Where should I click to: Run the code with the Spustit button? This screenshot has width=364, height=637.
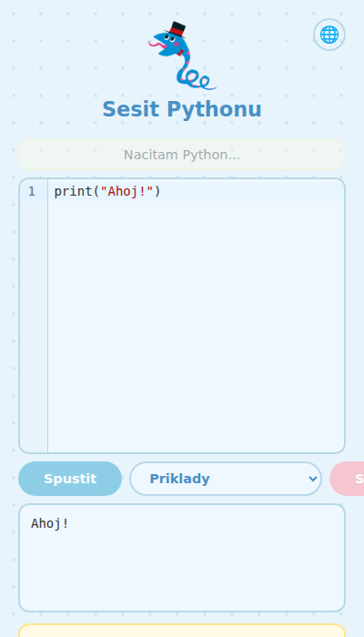70,479
